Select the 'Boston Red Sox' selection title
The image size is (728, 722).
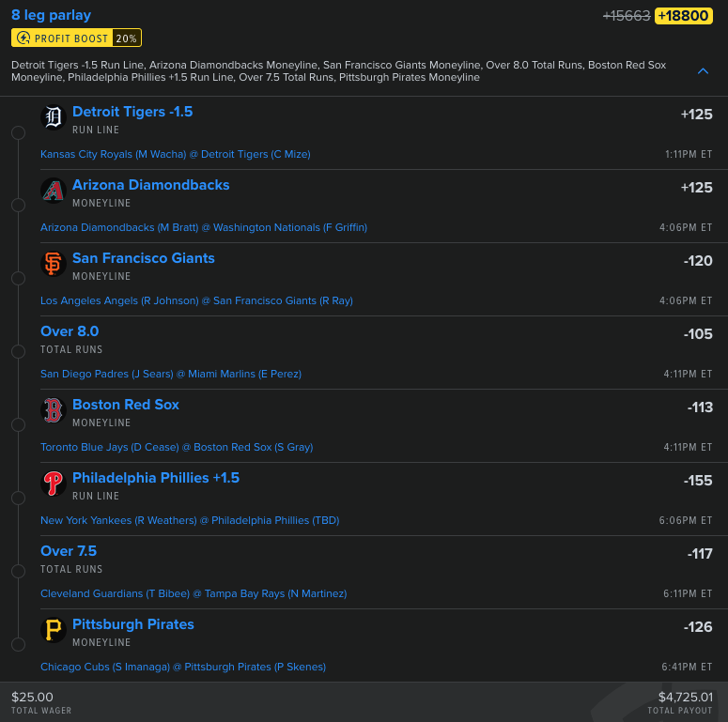point(126,405)
